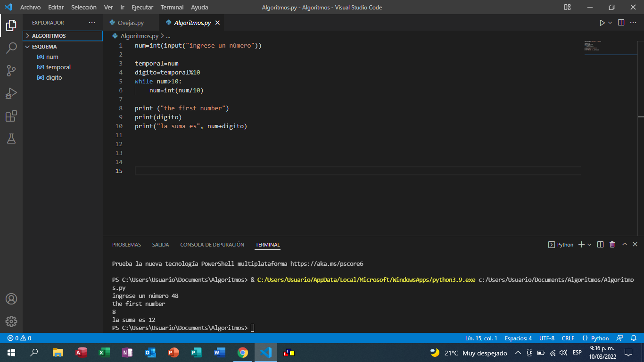Open the Manage settings gear
The width and height of the screenshot is (644, 362).
point(11,321)
